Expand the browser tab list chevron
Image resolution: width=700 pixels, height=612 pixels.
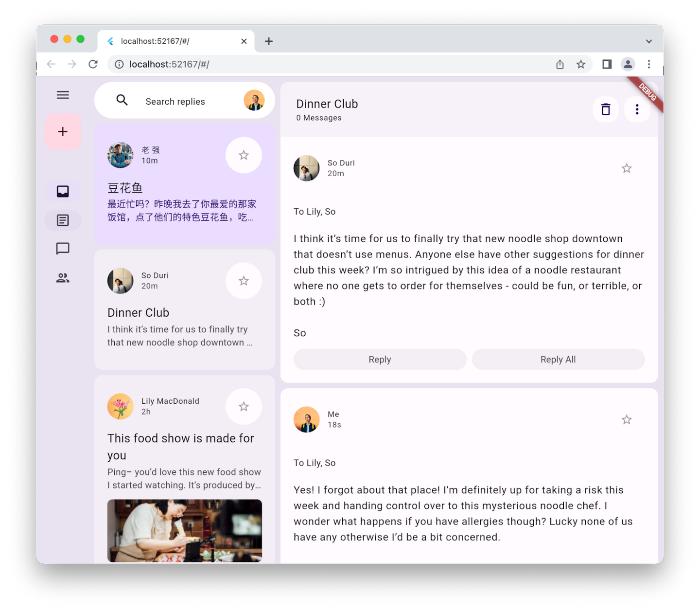[648, 41]
